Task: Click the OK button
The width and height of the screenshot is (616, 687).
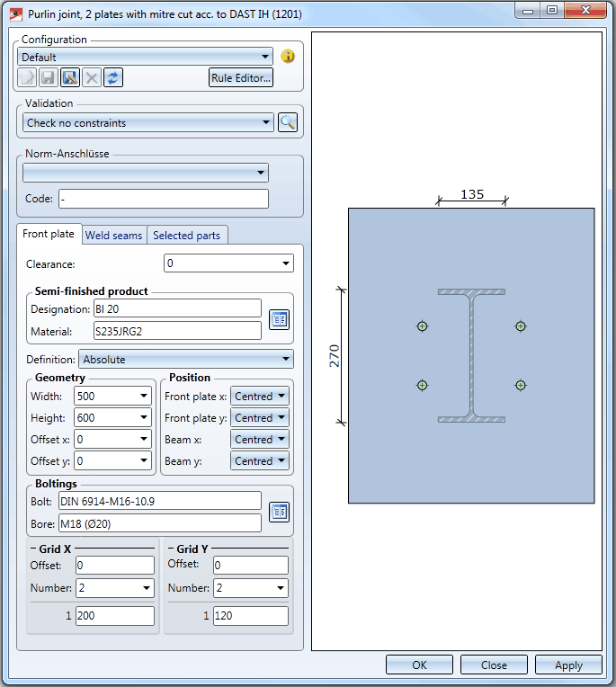Action: [x=419, y=665]
